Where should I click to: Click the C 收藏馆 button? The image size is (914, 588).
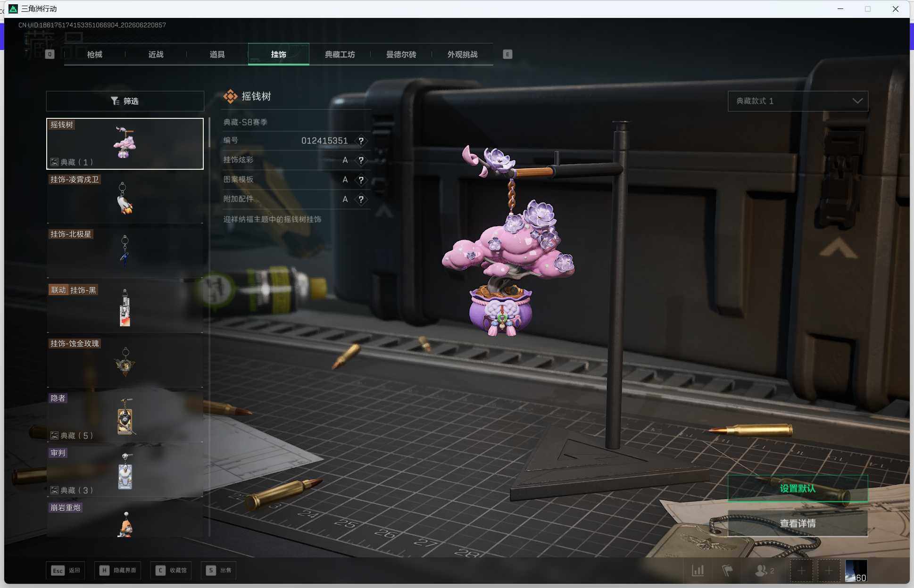171,570
